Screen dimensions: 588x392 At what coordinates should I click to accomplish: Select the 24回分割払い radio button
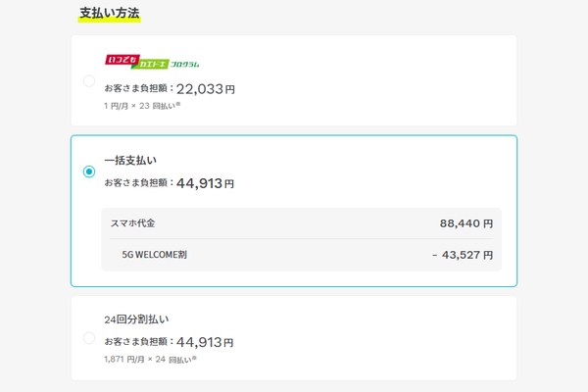89,338
